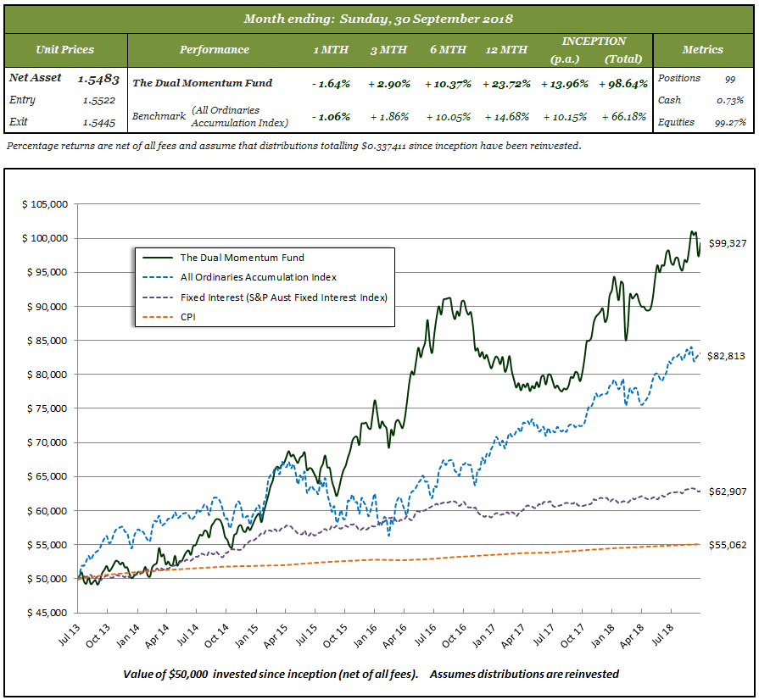
Task: Select the All Ordinaries Accumulation Index legend label
Action: [x=258, y=277]
